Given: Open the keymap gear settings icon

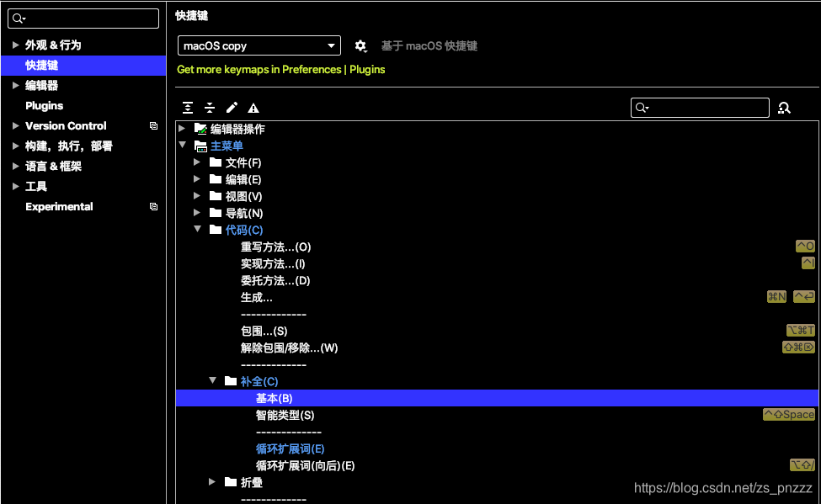Looking at the screenshot, I should [360, 46].
